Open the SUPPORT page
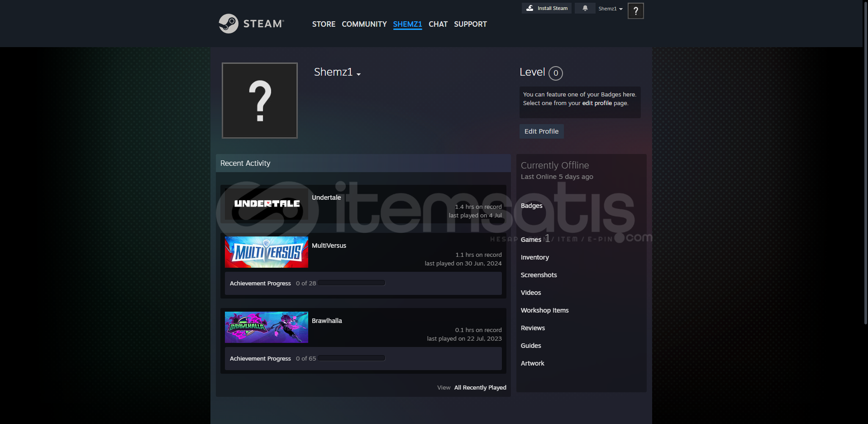The image size is (868, 424). [470, 24]
